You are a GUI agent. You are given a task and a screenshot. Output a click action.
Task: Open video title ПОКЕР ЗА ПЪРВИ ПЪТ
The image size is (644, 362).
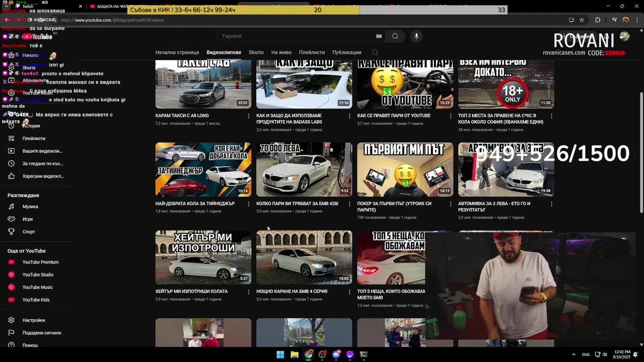(394, 207)
